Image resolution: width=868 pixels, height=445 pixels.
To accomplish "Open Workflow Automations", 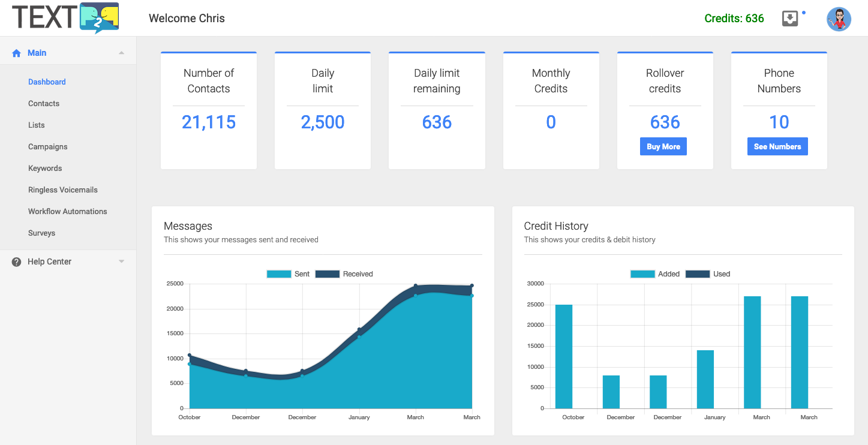I will 68,211.
